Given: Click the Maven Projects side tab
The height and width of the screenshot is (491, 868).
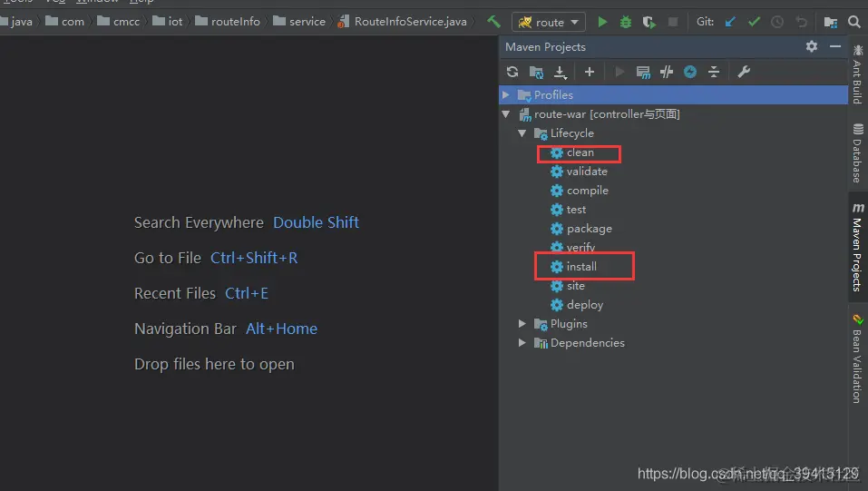Looking at the screenshot, I should pyautogui.click(x=857, y=247).
